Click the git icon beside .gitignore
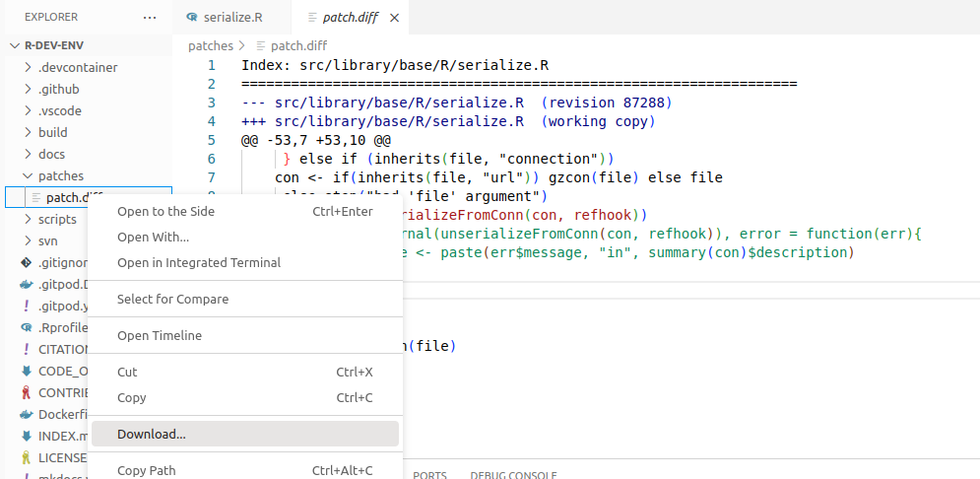The width and height of the screenshot is (980, 479). click(27, 263)
